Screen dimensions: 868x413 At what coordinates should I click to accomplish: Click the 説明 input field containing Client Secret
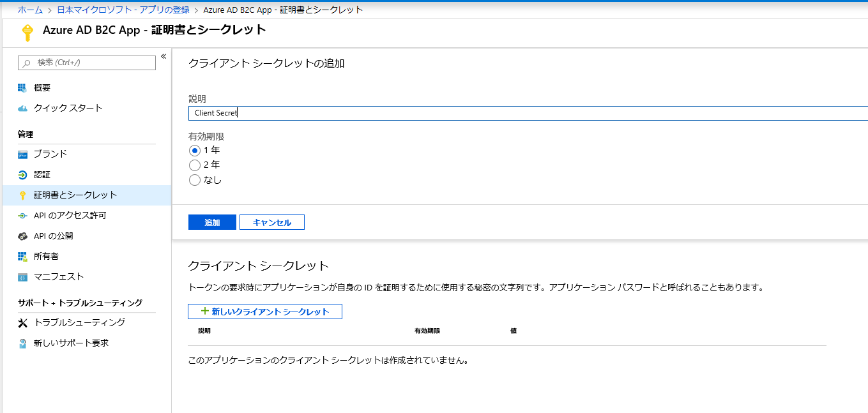pos(528,113)
